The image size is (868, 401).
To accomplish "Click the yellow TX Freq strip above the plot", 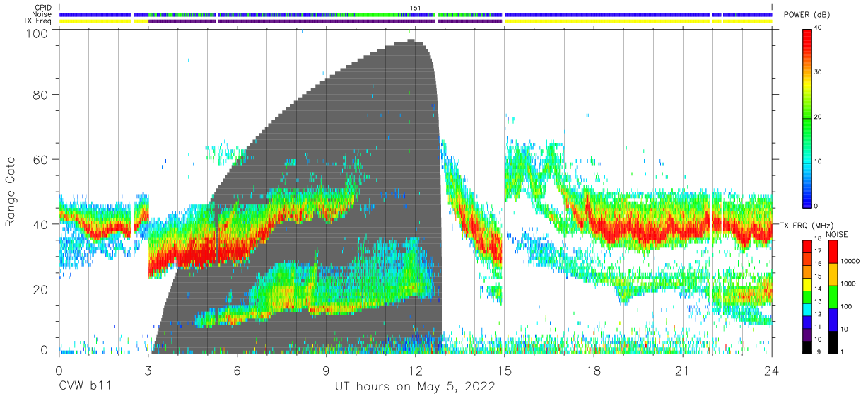I will click(x=608, y=21).
